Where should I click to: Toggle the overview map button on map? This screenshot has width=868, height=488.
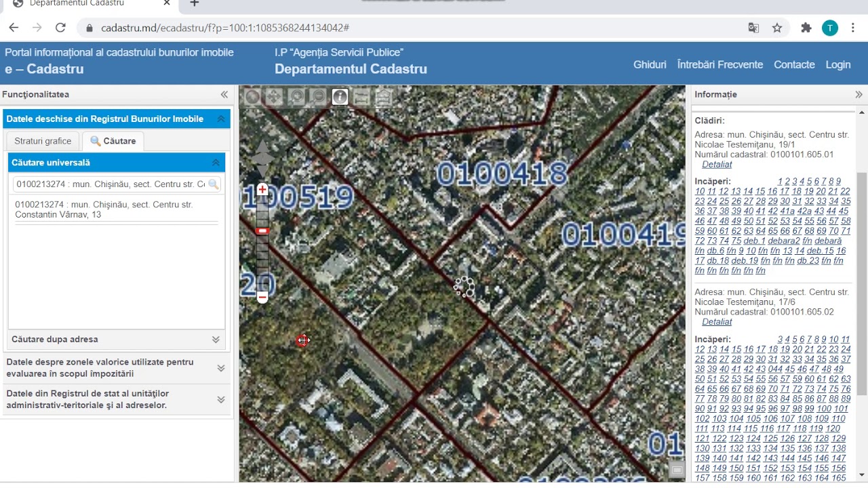point(676,470)
